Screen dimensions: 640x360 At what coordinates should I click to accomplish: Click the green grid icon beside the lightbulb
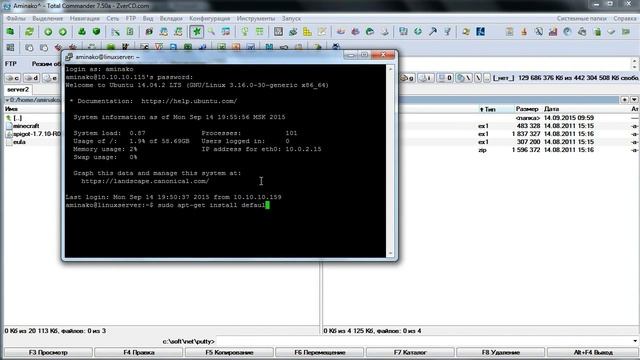[259, 32]
